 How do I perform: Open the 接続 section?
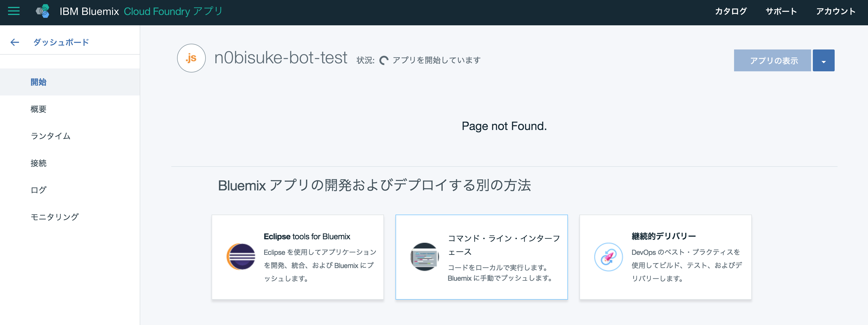pos(38,163)
